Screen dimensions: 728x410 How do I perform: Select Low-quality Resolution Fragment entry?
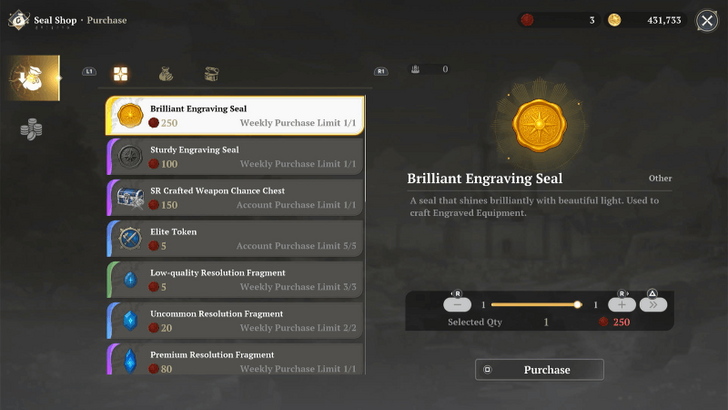[235, 280]
